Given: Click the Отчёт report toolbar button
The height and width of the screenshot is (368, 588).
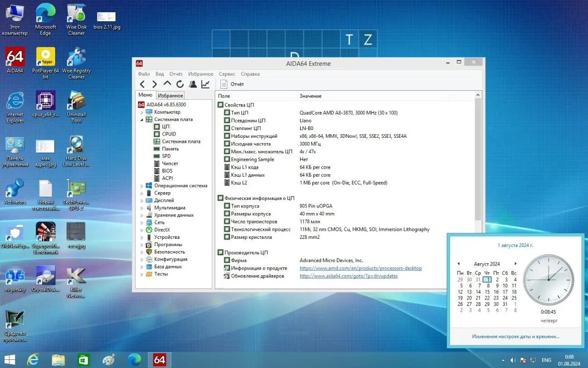Looking at the screenshot, I should click(232, 84).
